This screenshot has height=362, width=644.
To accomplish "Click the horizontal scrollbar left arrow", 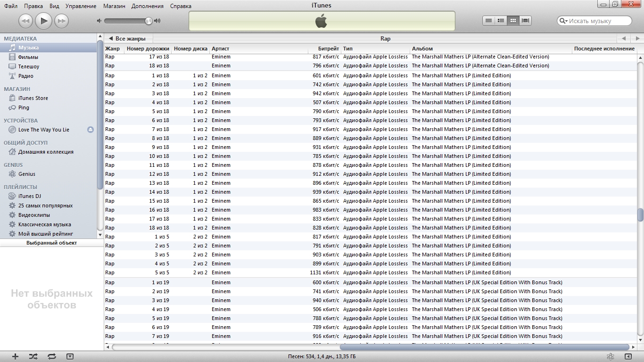I will [108, 347].
